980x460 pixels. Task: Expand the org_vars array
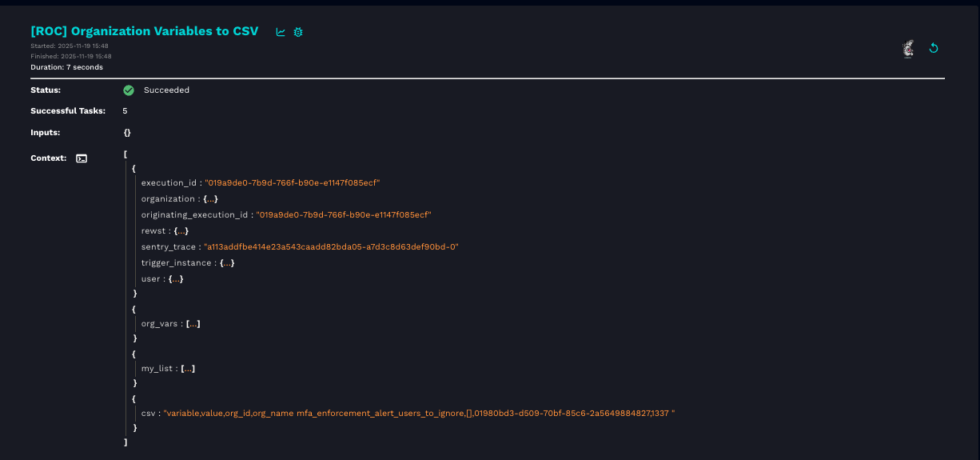193,324
